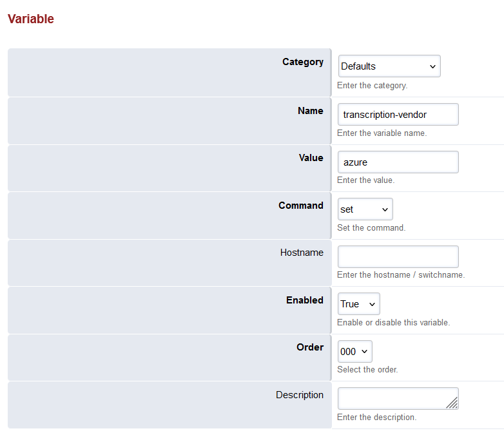Click the Value field label
Image resolution: width=504 pixels, height=442 pixels.
pos(311,158)
